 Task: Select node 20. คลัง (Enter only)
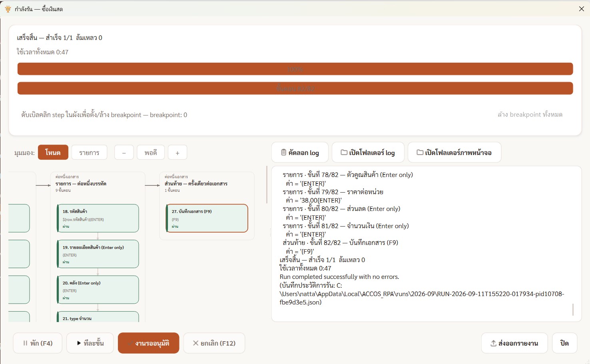98,289
